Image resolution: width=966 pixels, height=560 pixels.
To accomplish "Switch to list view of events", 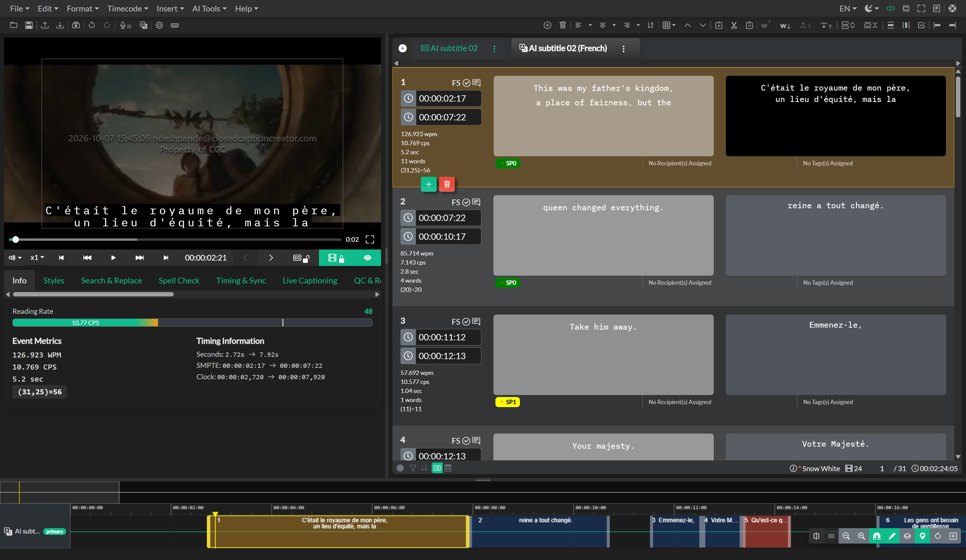I will coord(437,468).
